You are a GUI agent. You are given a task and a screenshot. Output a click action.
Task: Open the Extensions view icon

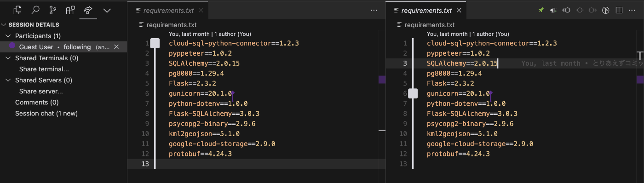click(70, 10)
